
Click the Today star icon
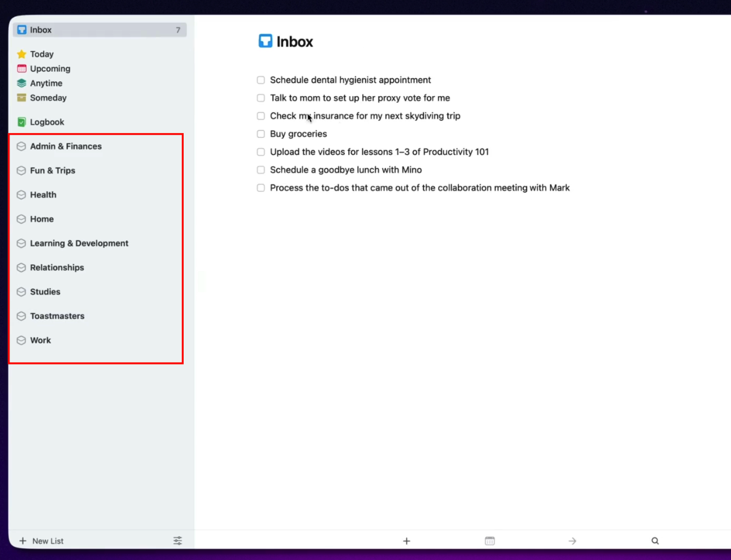pos(21,54)
